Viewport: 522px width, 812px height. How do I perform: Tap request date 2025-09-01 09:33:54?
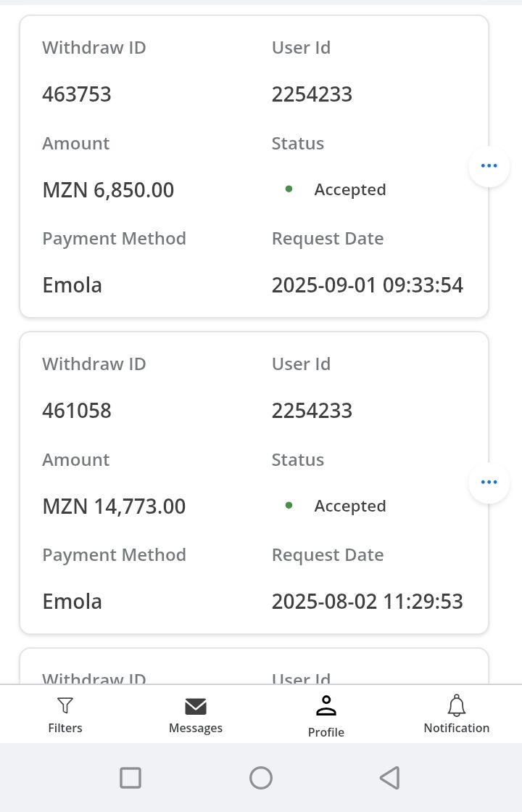[x=368, y=285]
